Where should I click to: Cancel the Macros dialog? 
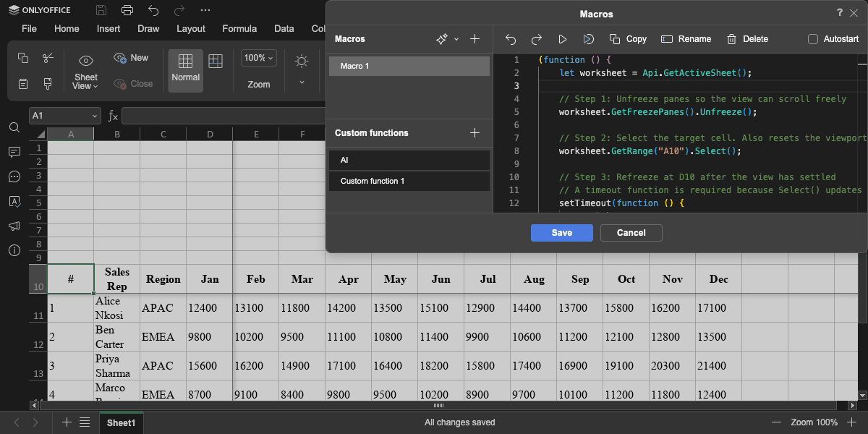(x=631, y=233)
